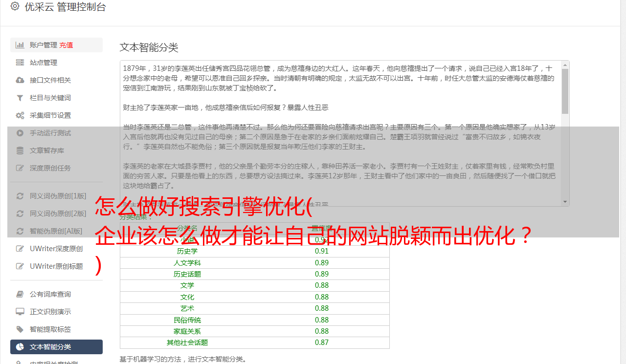The height and width of the screenshot is (364, 626).
Task: Click the tag icon for 智能提取标签
Action: click(x=20, y=329)
